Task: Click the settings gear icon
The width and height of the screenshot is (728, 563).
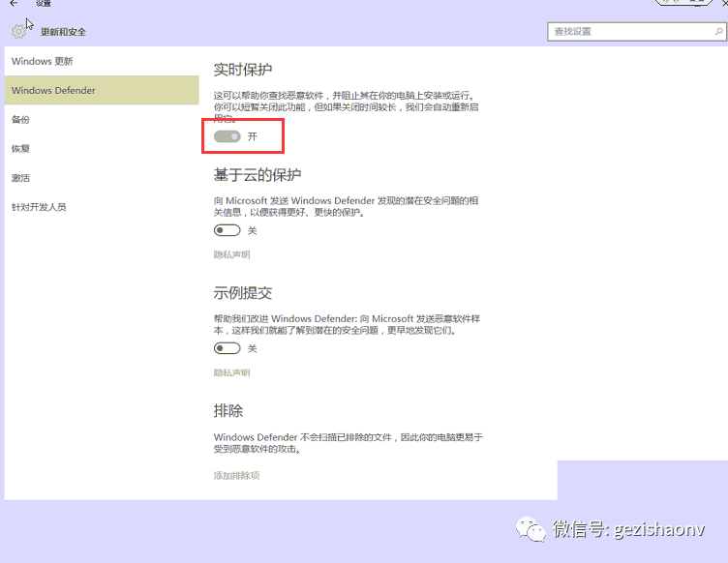Action: (19, 32)
